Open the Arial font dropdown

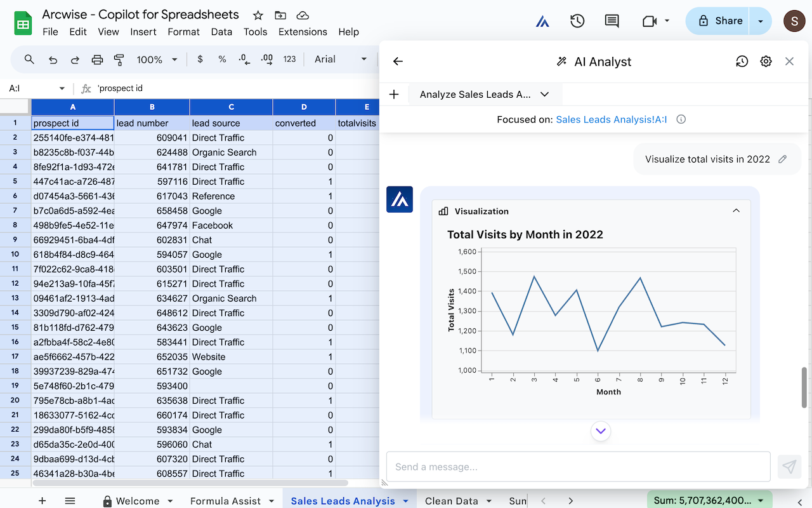tap(341, 60)
